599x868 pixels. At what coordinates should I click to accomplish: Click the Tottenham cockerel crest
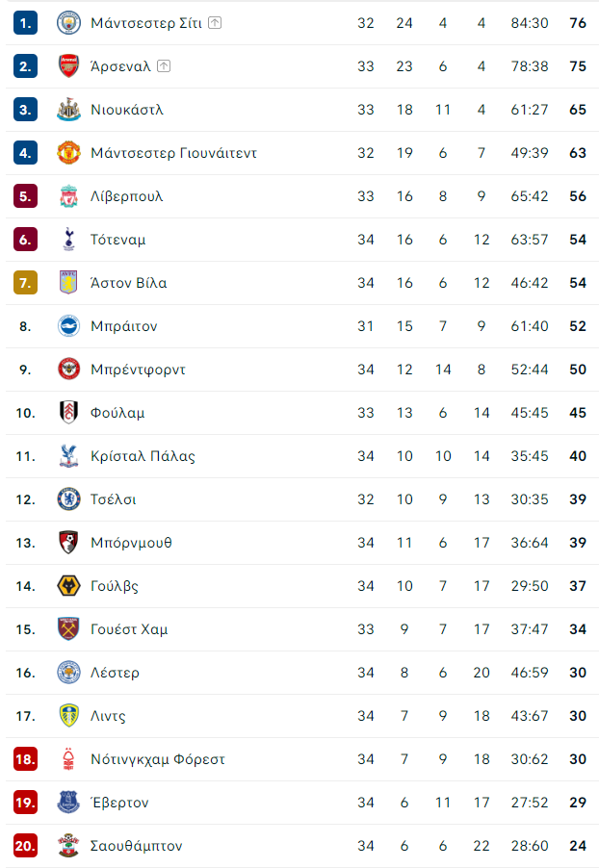pyautogui.click(x=68, y=240)
